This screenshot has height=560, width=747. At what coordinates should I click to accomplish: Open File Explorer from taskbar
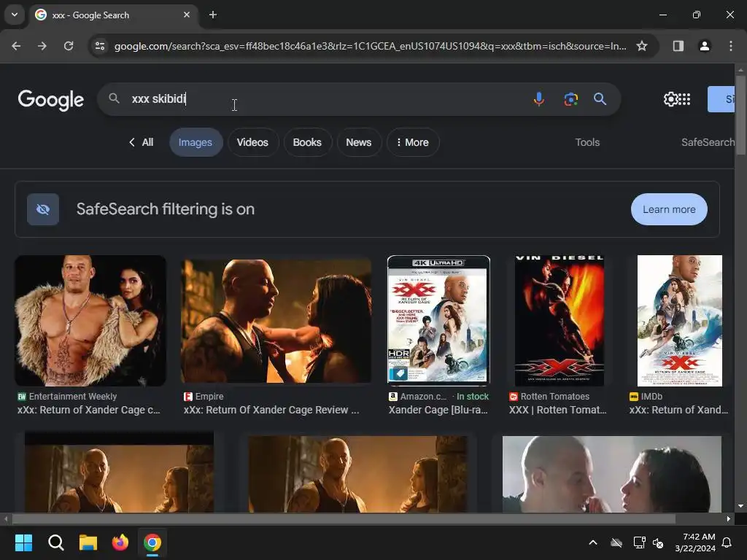pyautogui.click(x=88, y=542)
